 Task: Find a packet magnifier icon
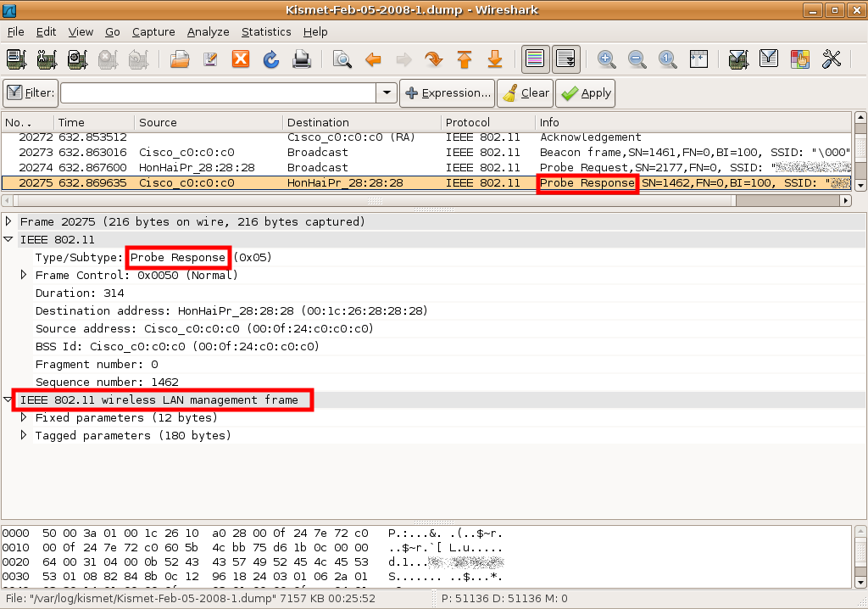[x=342, y=59]
